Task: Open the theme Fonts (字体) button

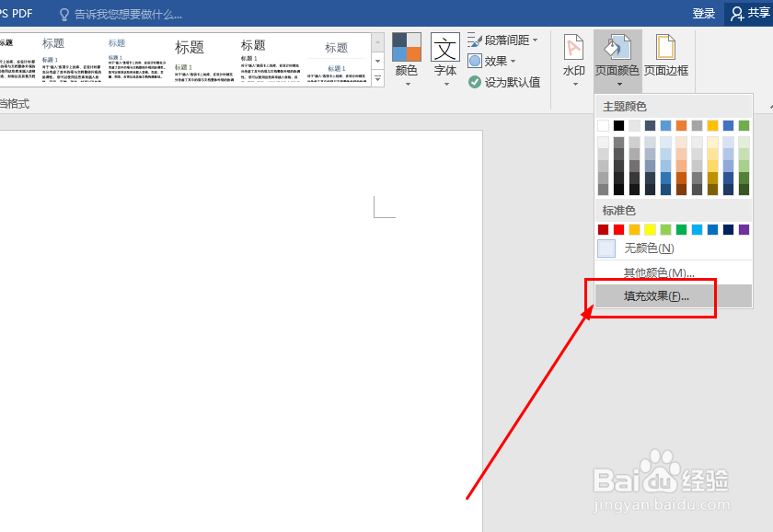Action: (445, 60)
